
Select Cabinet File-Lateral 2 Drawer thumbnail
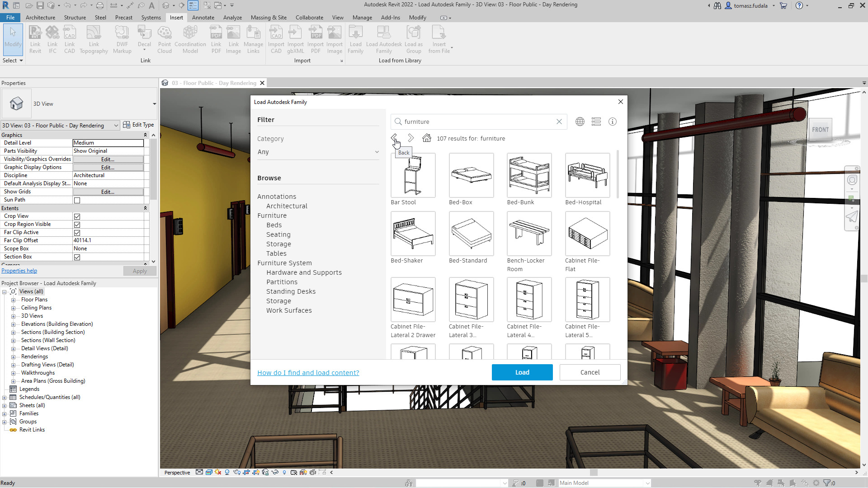(413, 300)
